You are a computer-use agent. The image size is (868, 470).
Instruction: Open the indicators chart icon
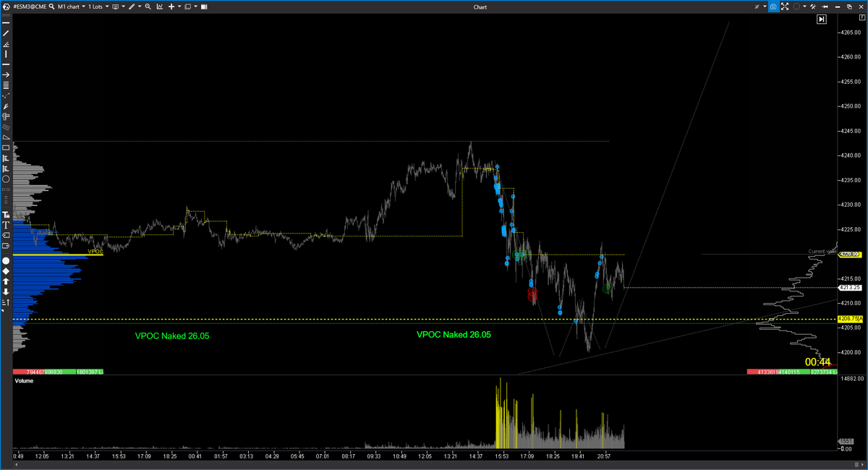point(160,7)
